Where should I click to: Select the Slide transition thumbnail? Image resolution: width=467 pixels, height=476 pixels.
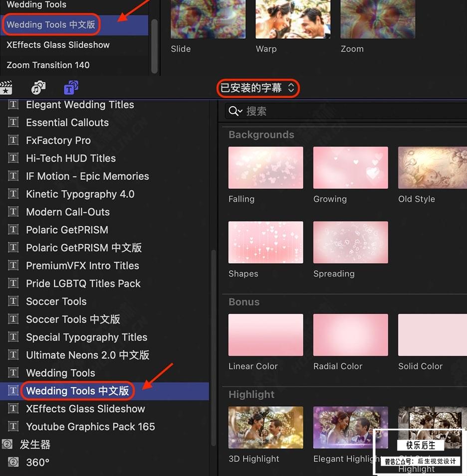[x=208, y=19]
